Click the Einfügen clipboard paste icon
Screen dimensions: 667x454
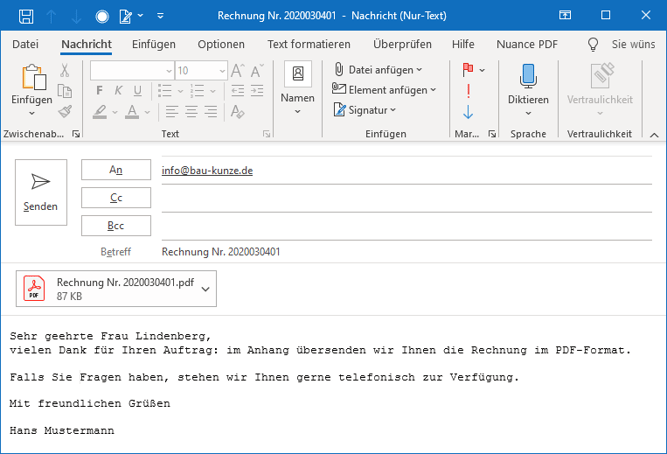pos(32,81)
